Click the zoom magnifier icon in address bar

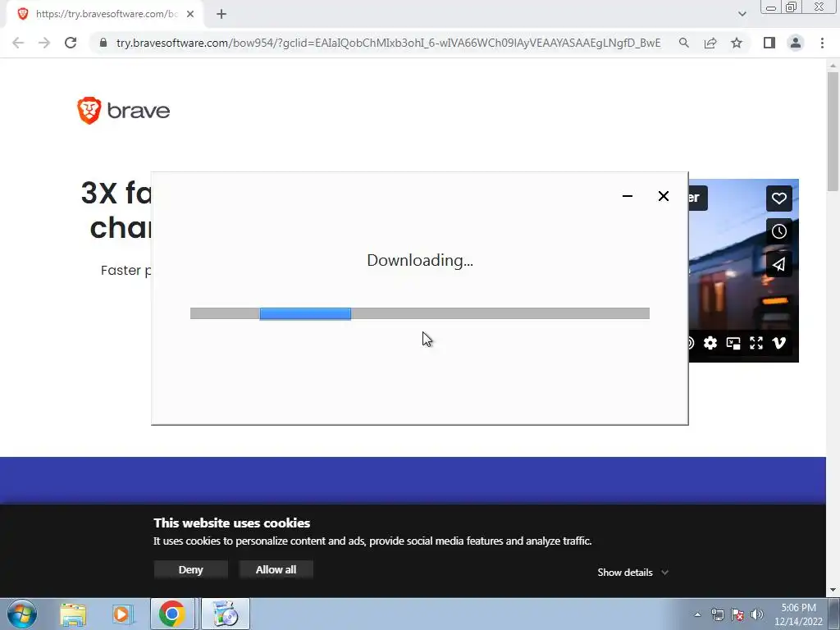683,43
